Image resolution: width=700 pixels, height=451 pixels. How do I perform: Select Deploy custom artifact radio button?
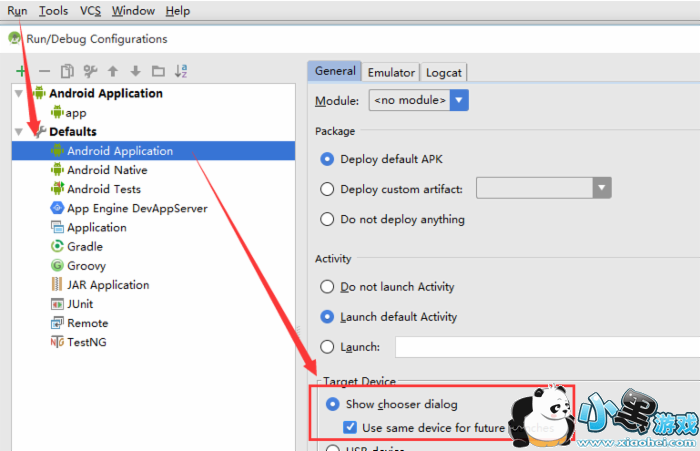coord(327,189)
